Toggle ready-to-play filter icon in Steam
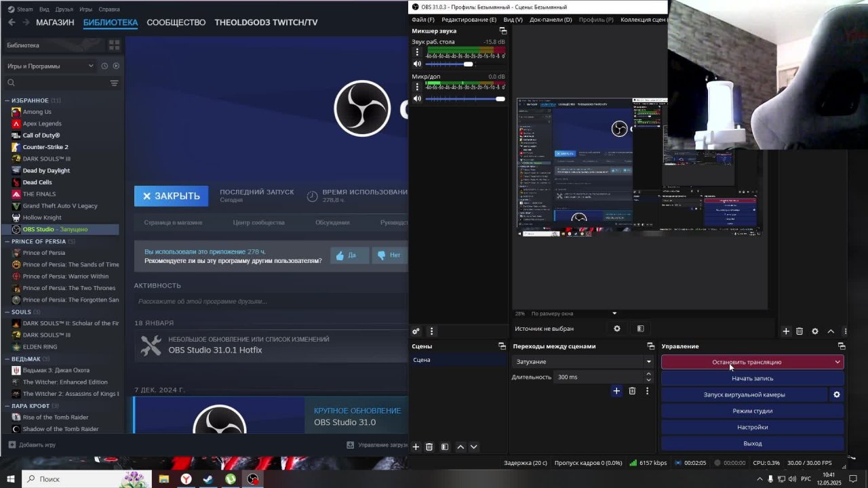The image size is (868, 488). pyautogui.click(x=116, y=66)
